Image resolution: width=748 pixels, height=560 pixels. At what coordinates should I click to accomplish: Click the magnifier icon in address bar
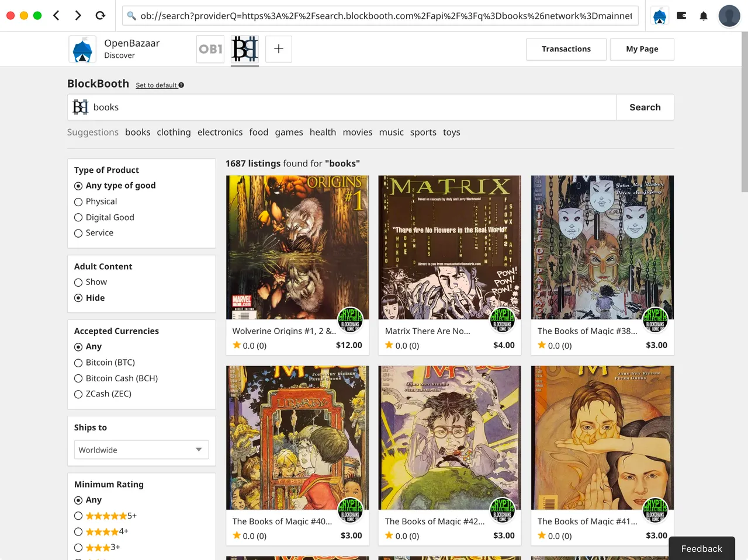[131, 16]
